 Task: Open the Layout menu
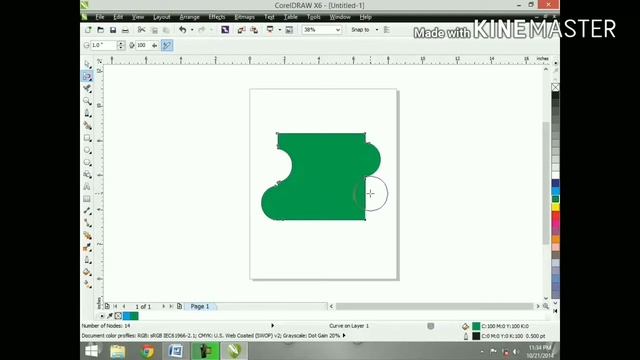click(x=162, y=17)
